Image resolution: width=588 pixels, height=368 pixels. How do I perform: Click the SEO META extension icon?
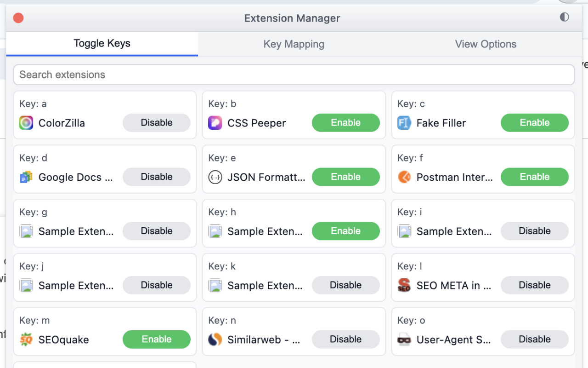(x=404, y=286)
